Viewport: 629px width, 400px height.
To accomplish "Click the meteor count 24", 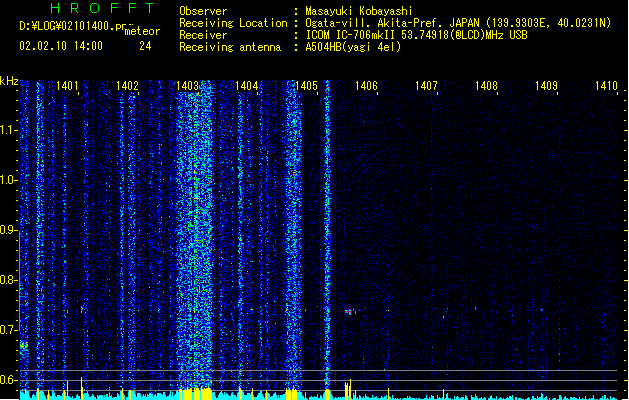I will click(145, 46).
